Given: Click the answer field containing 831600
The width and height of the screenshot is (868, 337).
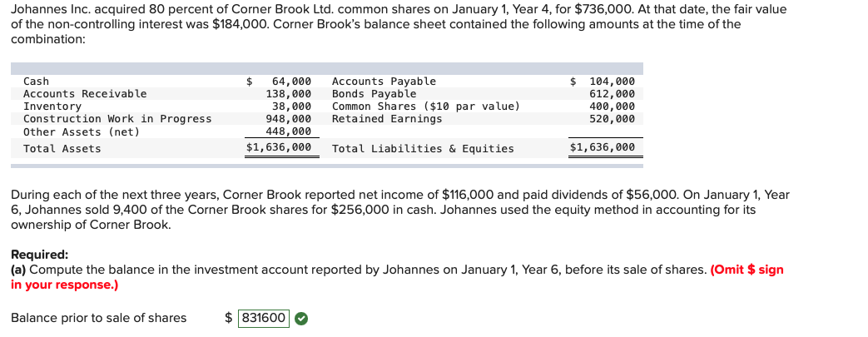Looking at the screenshot, I should (x=264, y=318).
